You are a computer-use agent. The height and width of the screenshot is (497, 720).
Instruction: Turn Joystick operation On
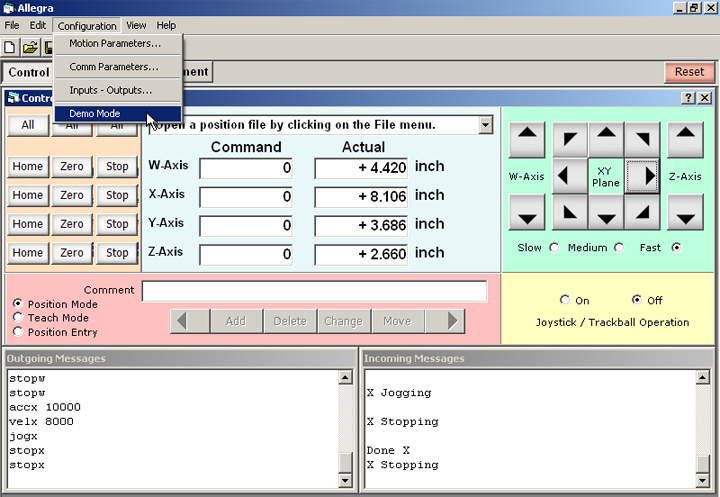tap(564, 300)
